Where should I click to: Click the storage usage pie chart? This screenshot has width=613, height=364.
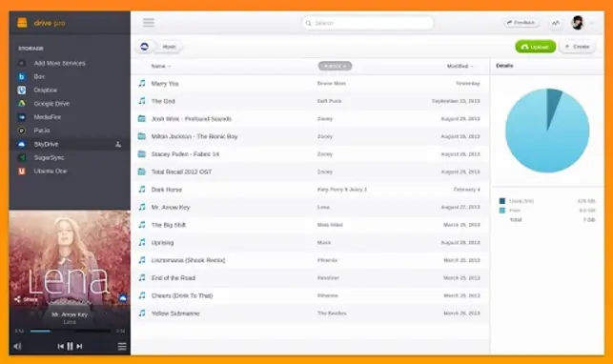point(547,131)
